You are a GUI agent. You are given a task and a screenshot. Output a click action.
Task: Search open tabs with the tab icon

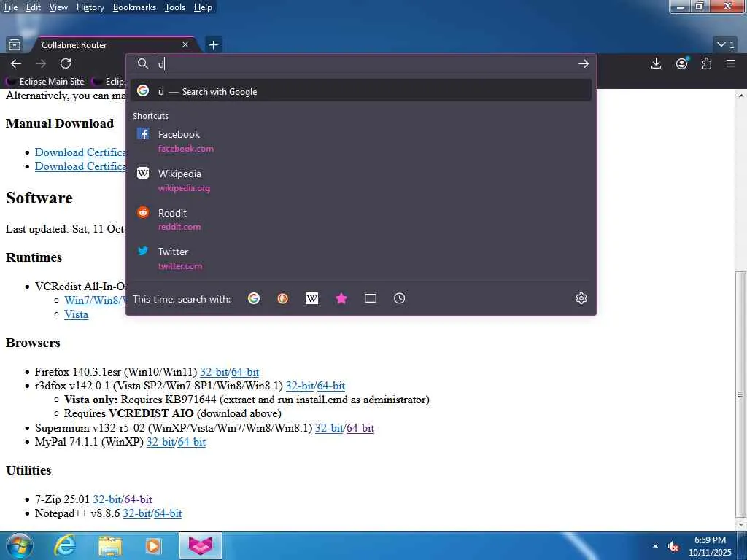click(371, 298)
